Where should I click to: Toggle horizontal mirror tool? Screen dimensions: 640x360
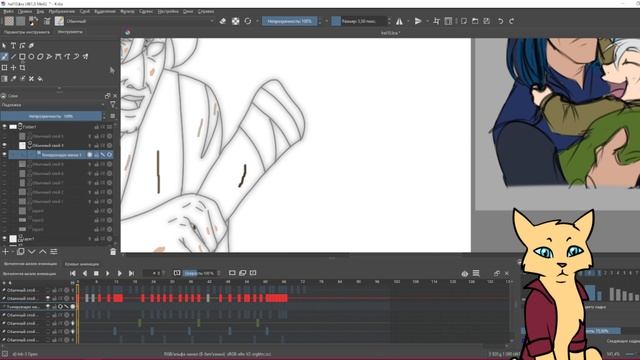pyautogui.click(x=399, y=21)
